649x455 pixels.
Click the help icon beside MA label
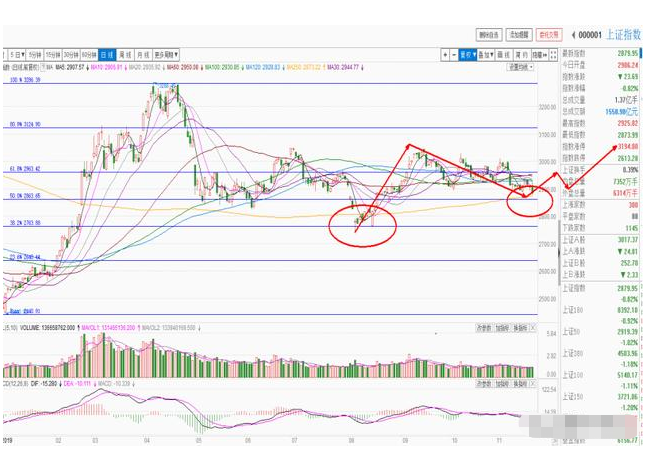click(43, 67)
